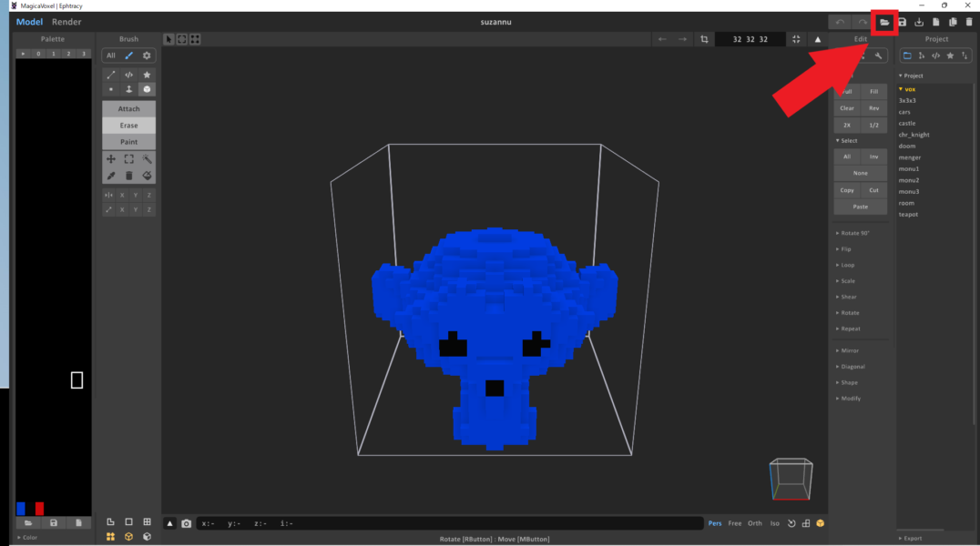Pick the blue color swatch in palette
This screenshot has height=546, width=980.
[x=21, y=508]
